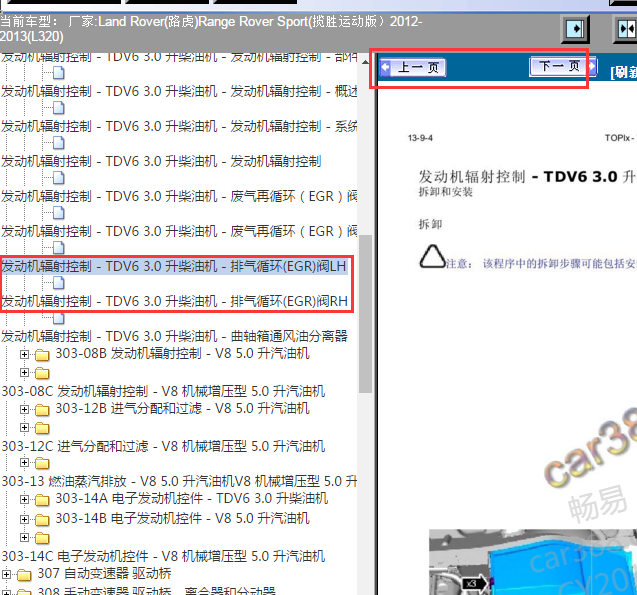637x595 pixels.
Task: Click the folder icon for 303-12C 进气分配和过滤
Action: (x=42, y=428)
